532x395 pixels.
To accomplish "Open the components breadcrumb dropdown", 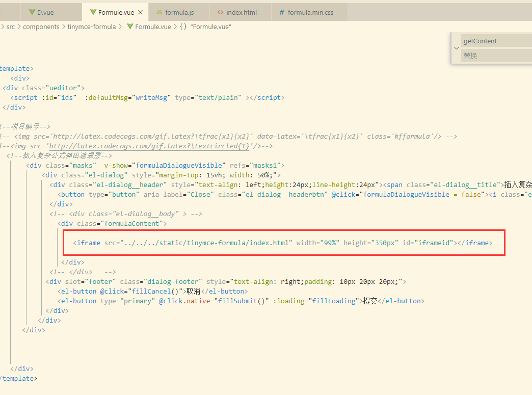I will pos(41,27).
